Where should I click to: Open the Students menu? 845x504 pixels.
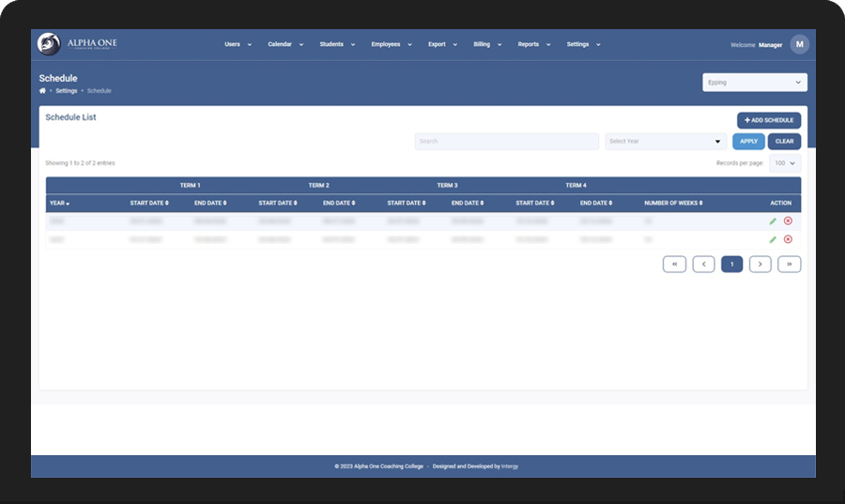pyautogui.click(x=337, y=44)
